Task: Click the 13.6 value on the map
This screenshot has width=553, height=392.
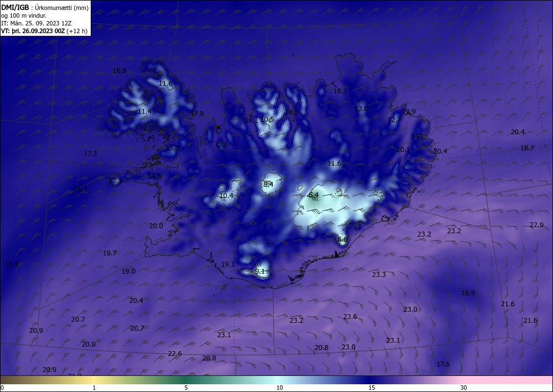Action: [222, 144]
